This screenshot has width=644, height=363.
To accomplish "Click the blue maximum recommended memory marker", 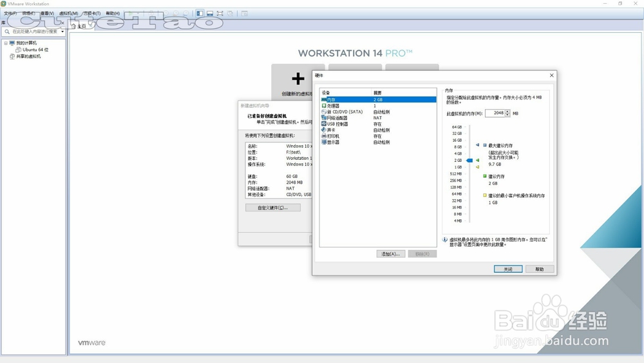I will coord(477,144).
